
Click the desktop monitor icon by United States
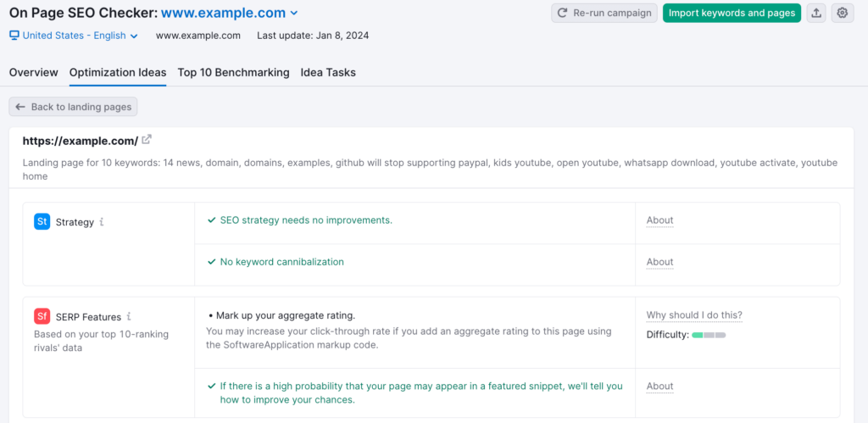coord(14,36)
